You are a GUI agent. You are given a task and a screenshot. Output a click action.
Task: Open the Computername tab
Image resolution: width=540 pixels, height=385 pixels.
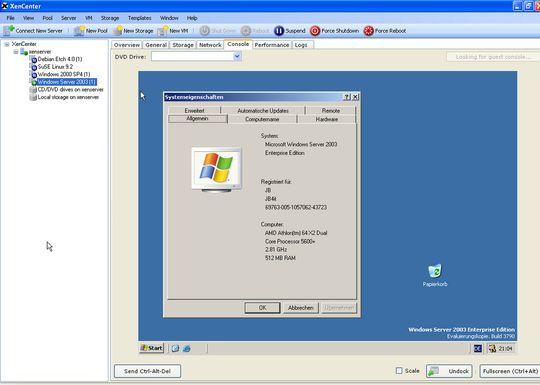pyautogui.click(x=262, y=119)
